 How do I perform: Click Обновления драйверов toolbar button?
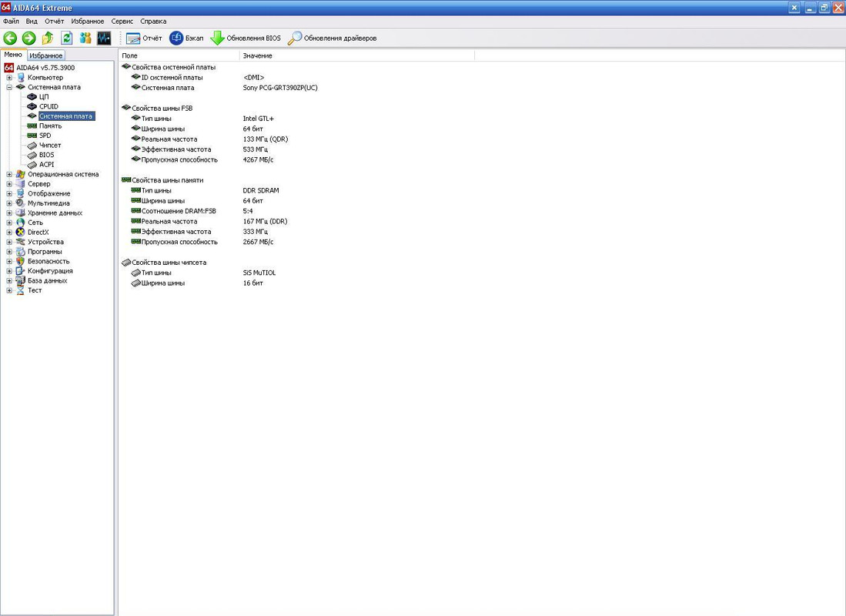pyautogui.click(x=333, y=38)
